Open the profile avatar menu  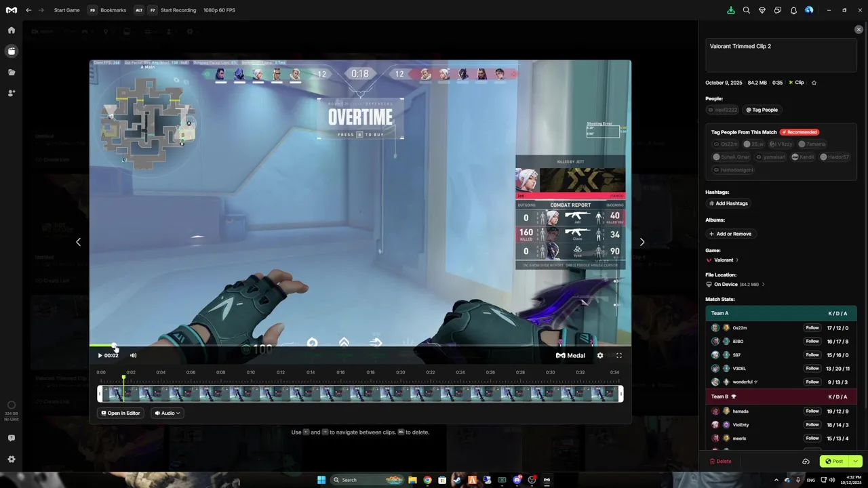click(x=809, y=10)
